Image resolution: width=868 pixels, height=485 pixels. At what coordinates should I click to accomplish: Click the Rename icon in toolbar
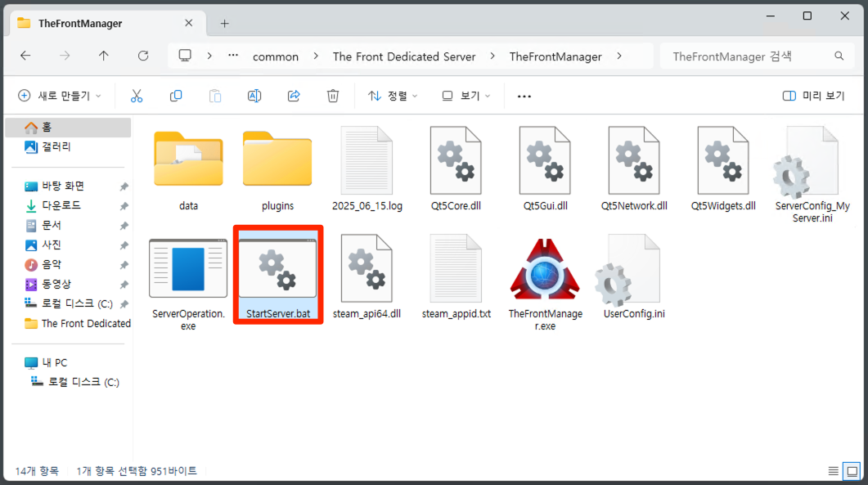pyautogui.click(x=254, y=96)
